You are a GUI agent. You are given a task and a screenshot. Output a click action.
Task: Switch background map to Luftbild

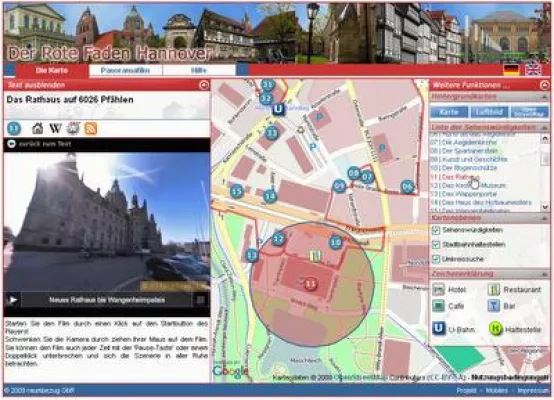click(x=489, y=112)
